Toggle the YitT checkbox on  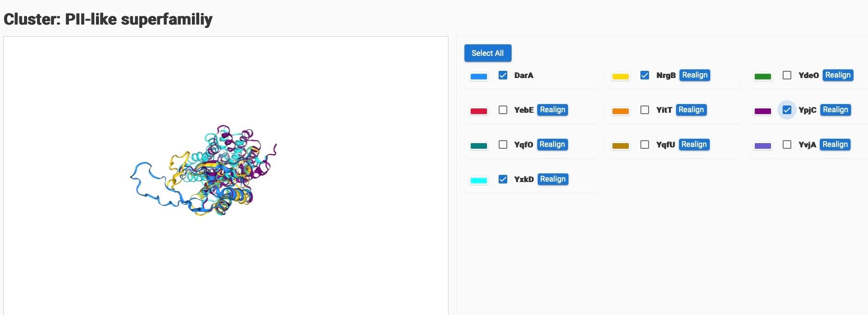pyautogui.click(x=645, y=110)
